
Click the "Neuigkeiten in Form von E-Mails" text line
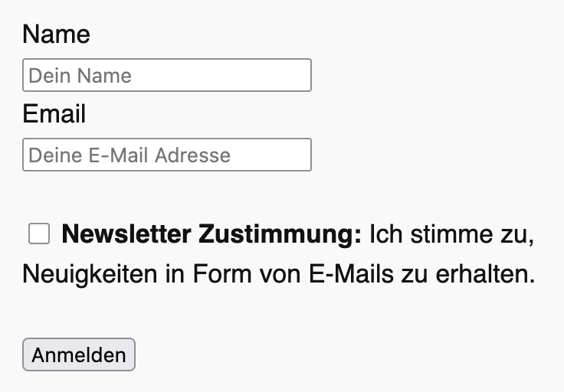click(x=208, y=273)
